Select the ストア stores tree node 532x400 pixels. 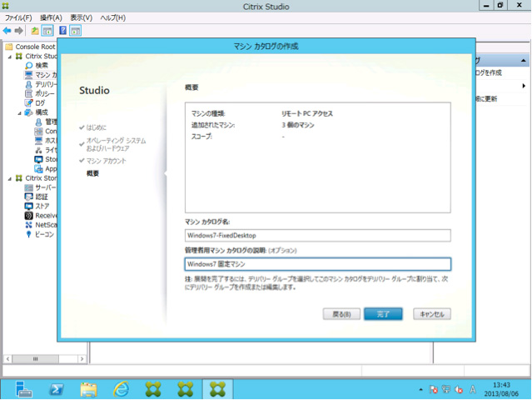click(x=37, y=206)
